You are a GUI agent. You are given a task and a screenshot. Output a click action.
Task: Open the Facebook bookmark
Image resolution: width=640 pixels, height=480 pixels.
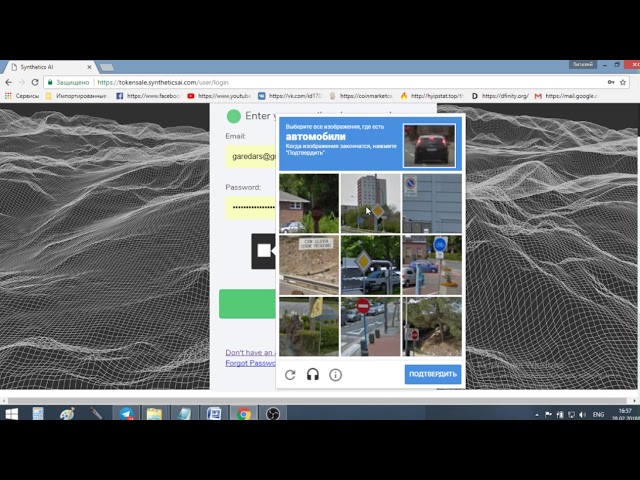148,96
